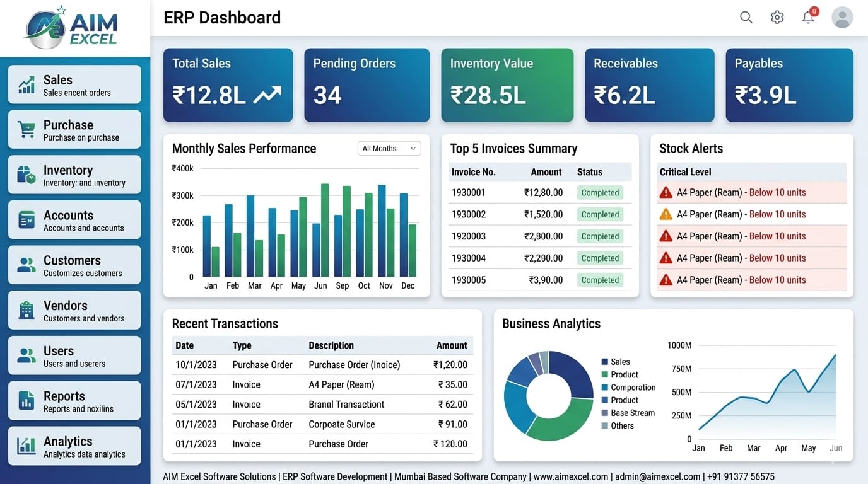Select Customers label in sidebar
Viewport: 868px width, 484px height.
(x=72, y=260)
